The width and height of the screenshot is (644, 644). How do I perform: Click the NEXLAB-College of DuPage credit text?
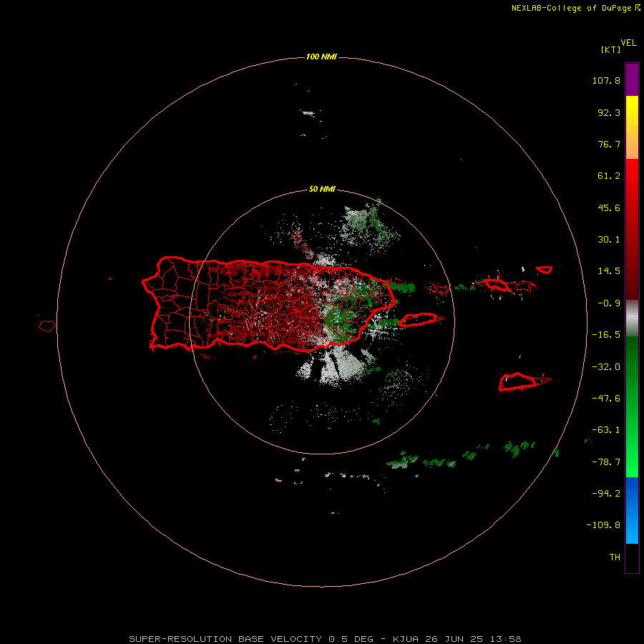click(x=571, y=8)
